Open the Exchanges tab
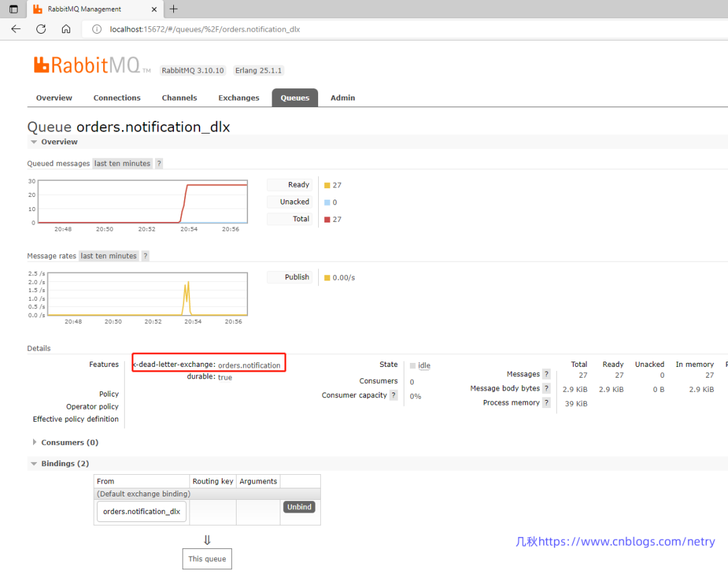This screenshot has height=574, width=728. point(239,98)
